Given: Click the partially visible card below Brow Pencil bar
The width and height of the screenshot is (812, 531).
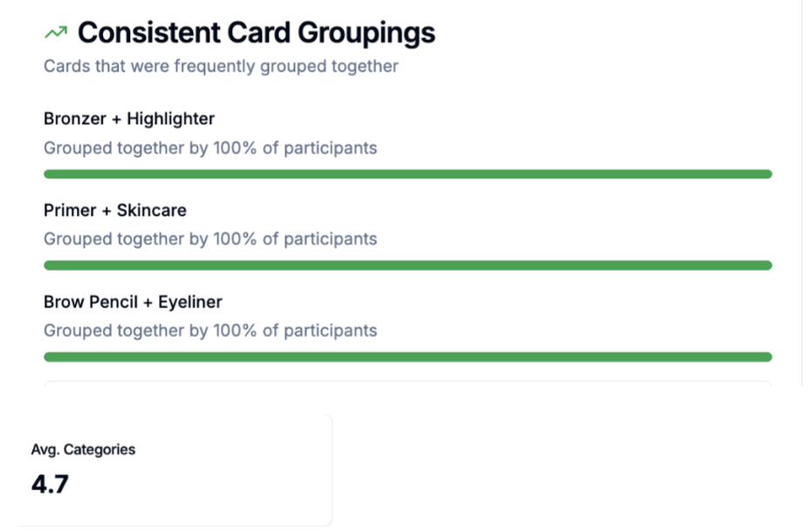Looking at the screenshot, I should pyautogui.click(x=408, y=383).
